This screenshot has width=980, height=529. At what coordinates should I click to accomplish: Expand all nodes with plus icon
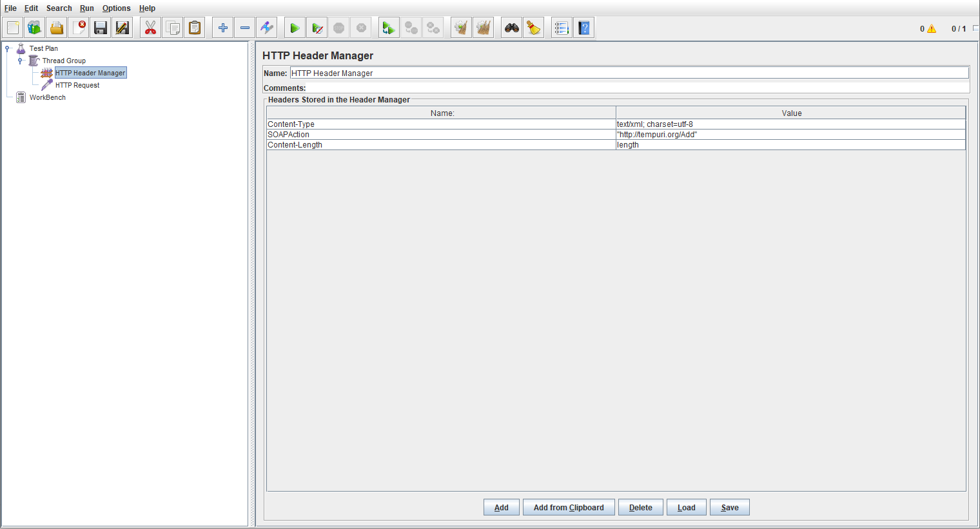tap(223, 28)
